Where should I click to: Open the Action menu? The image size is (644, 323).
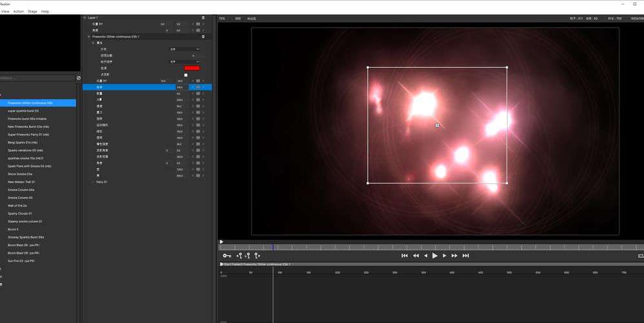click(19, 12)
